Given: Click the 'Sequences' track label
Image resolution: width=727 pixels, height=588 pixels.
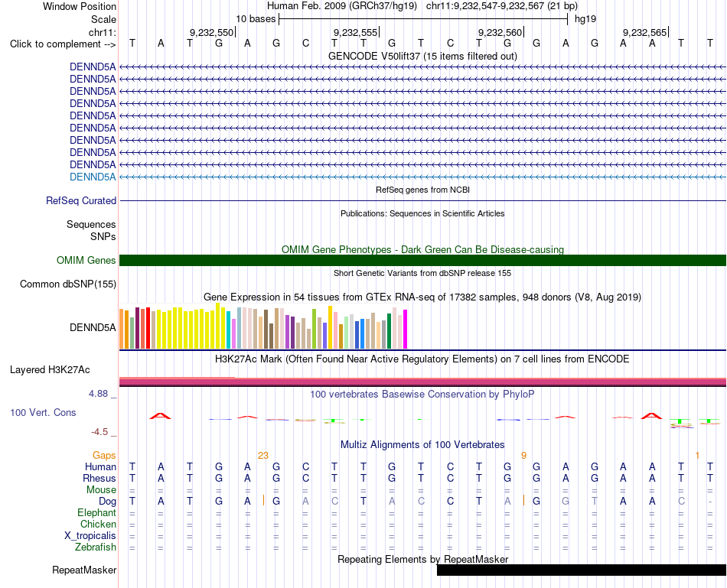Looking at the screenshot, I should point(91,224).
